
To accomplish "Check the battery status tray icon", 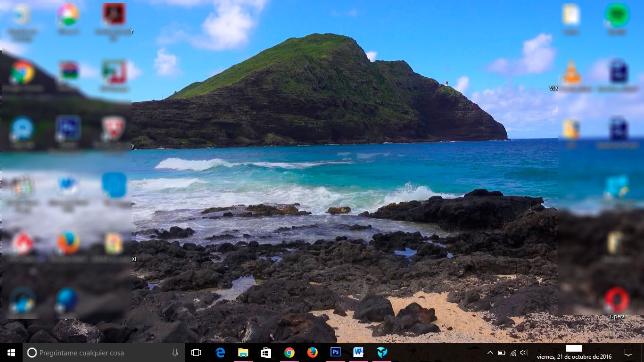I will (x=502, y=353).
